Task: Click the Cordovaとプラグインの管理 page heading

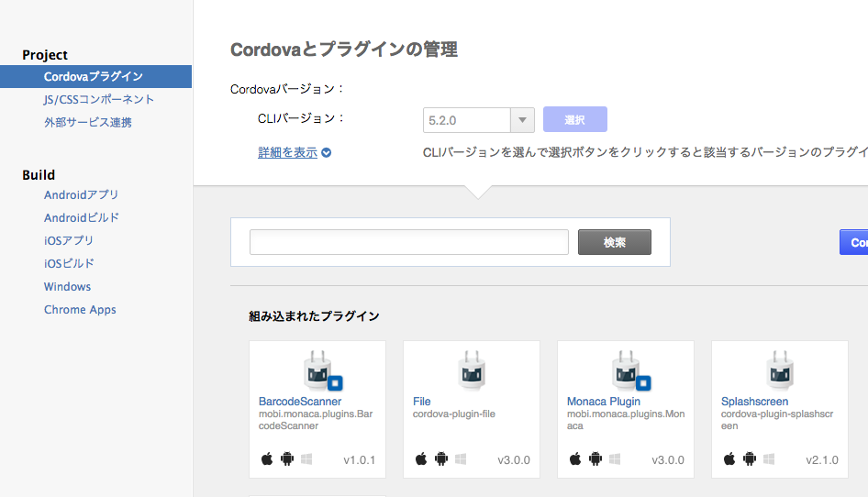Action: point(344,50)
